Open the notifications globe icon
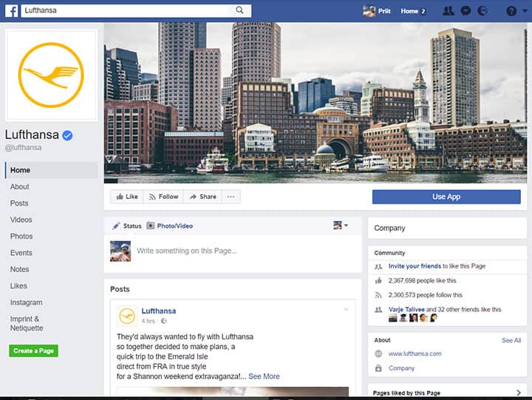Image resolution: width=532 pixels, height=400 pixels. point(482,11)
